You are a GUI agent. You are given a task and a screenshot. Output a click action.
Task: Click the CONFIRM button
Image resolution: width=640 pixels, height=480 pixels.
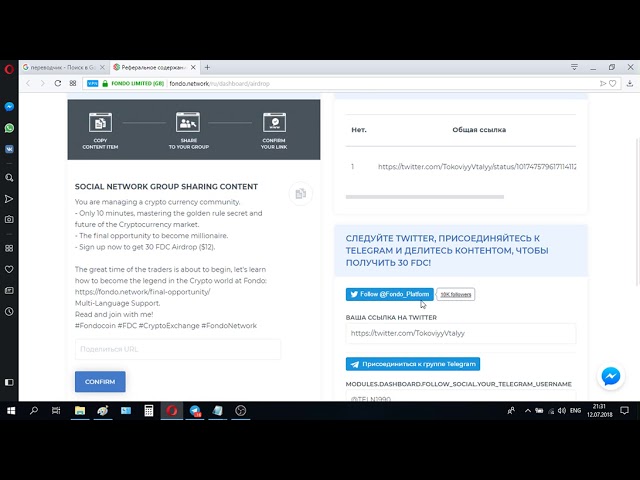(100, 382)
